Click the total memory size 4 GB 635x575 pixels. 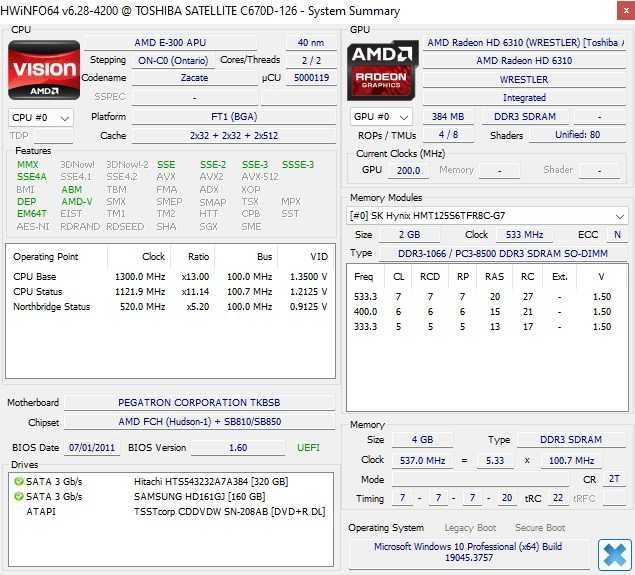point(422,440)
